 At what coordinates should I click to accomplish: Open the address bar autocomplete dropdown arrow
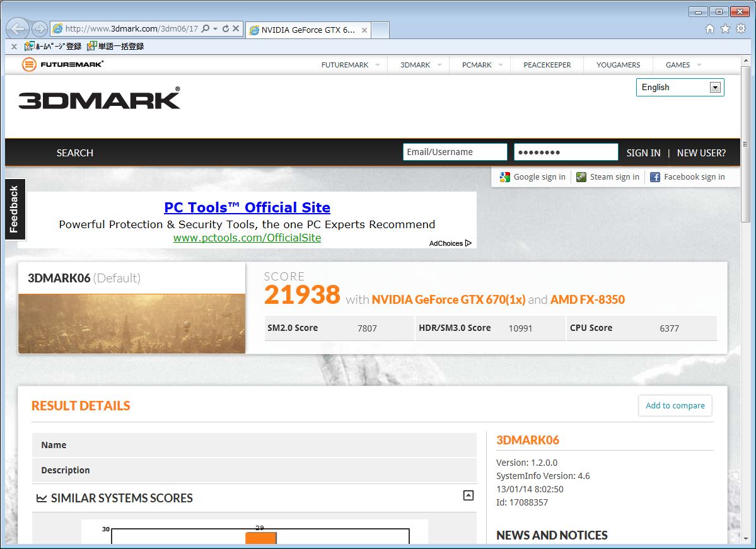coord(215,28)
